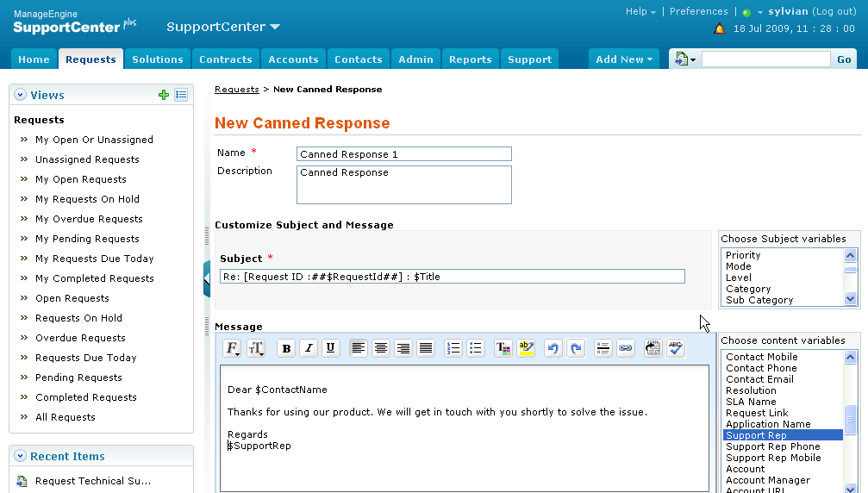Screen dimensions: 868x493
Task: Open My Open Or Unassigned view
Action: (x=94, y=140)
